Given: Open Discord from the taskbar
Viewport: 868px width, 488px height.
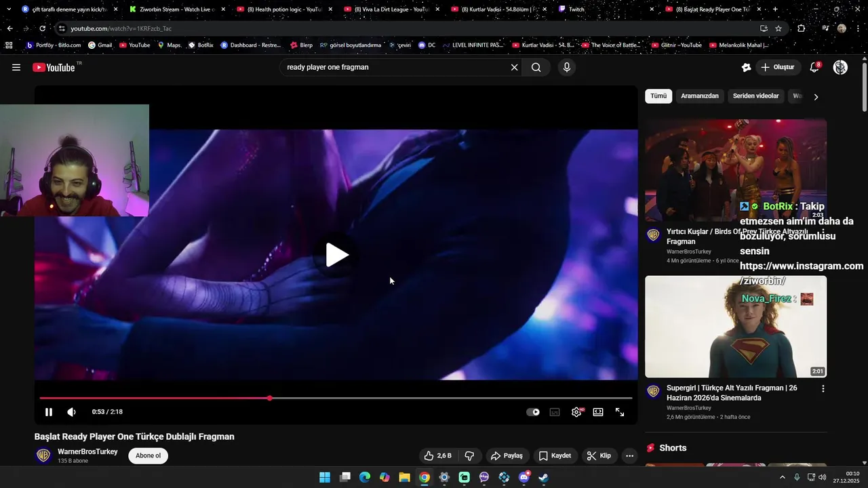Looking at the screenshot, I should tap(524, 477).
